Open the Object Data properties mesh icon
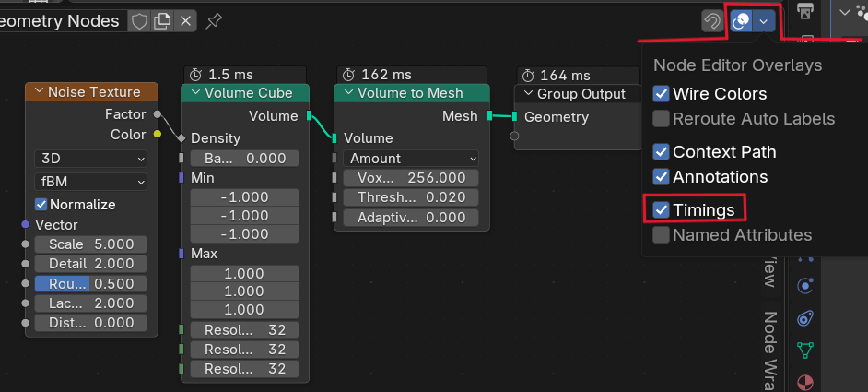The width and height of the screenshot is (868, 392). click(805, 350)
